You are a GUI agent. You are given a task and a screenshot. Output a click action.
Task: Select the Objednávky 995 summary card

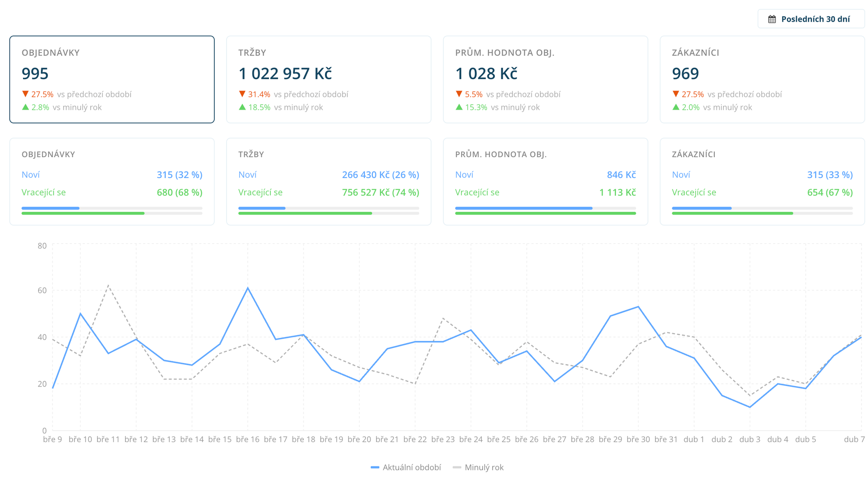tap(112, 79)
